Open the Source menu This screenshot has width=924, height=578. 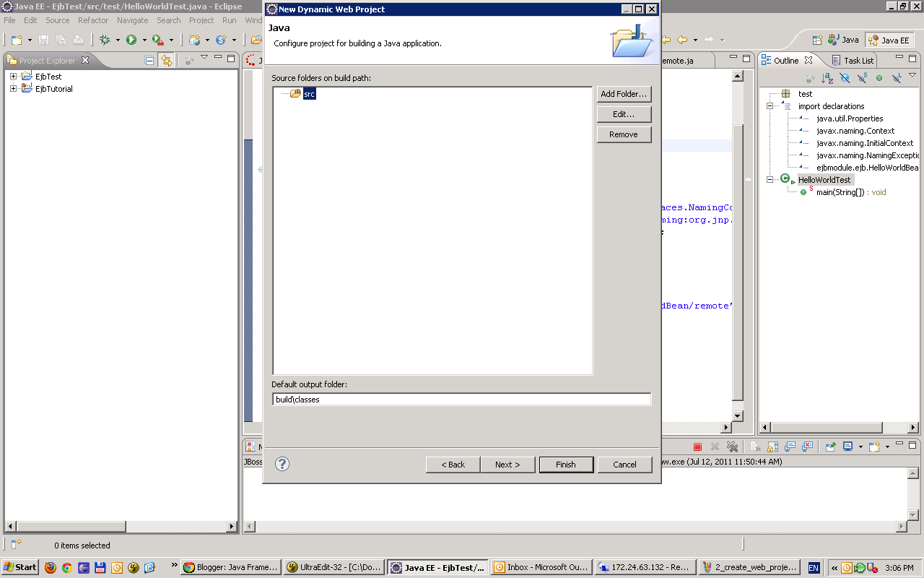(x=58, y=20)
